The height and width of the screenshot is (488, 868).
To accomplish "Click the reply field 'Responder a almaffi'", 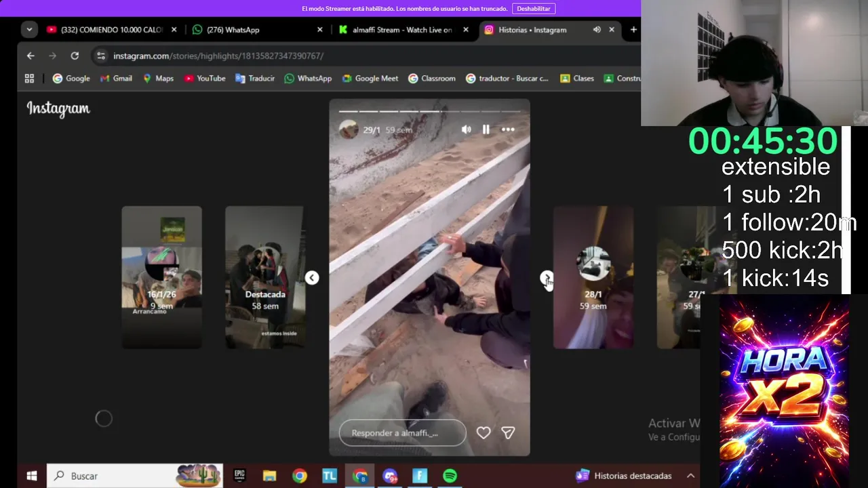I will point(403,432).
